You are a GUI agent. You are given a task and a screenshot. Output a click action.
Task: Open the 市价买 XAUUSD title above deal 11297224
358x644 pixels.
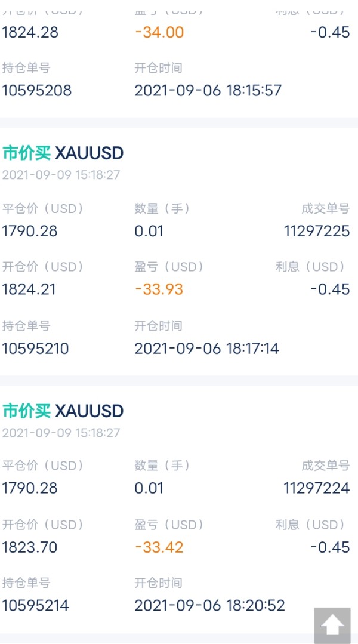pyautogui.click(x=63, y=411)
